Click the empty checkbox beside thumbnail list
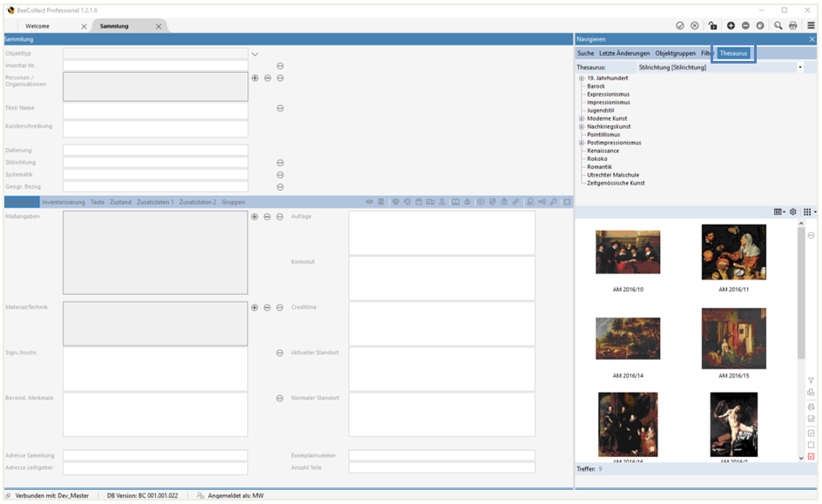The image size is (822, 504). tap(811, 445)
